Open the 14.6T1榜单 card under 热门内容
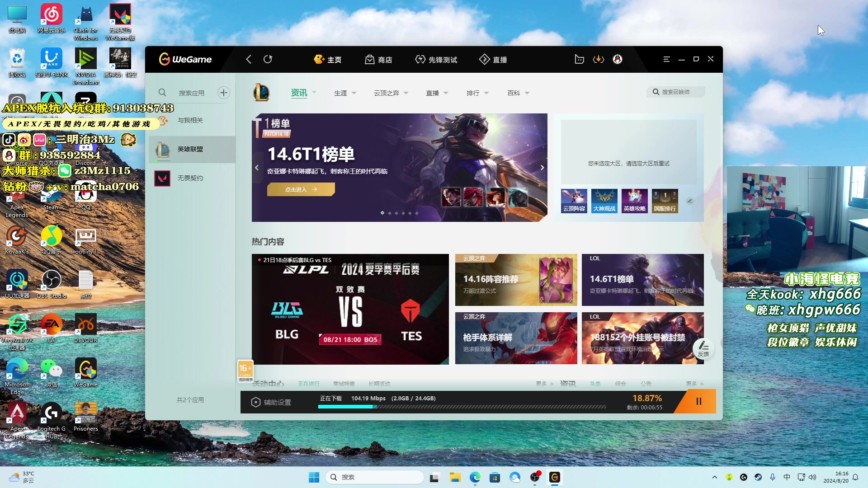Image resolution: width=868 pixels, height=488 pixels. click(642, 280)
